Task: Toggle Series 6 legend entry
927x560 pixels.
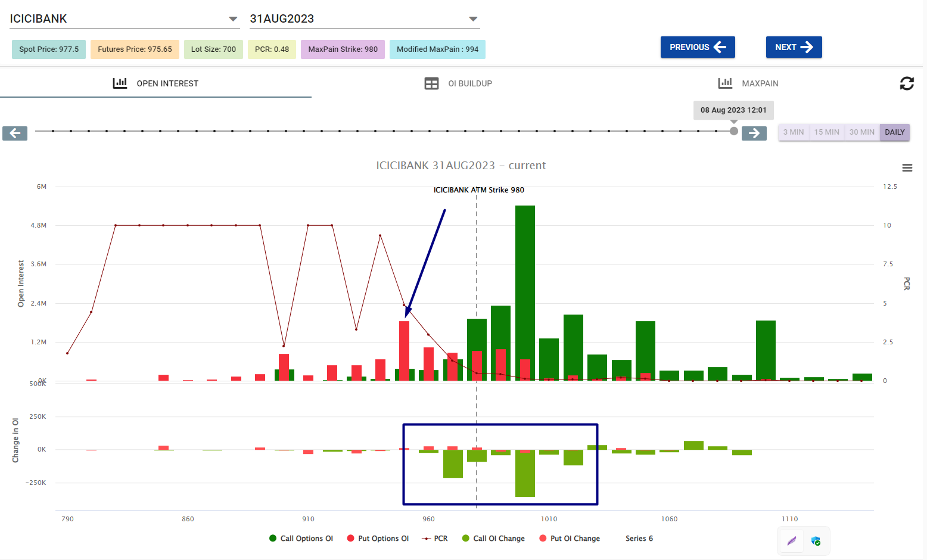Action: click(639, 539)
